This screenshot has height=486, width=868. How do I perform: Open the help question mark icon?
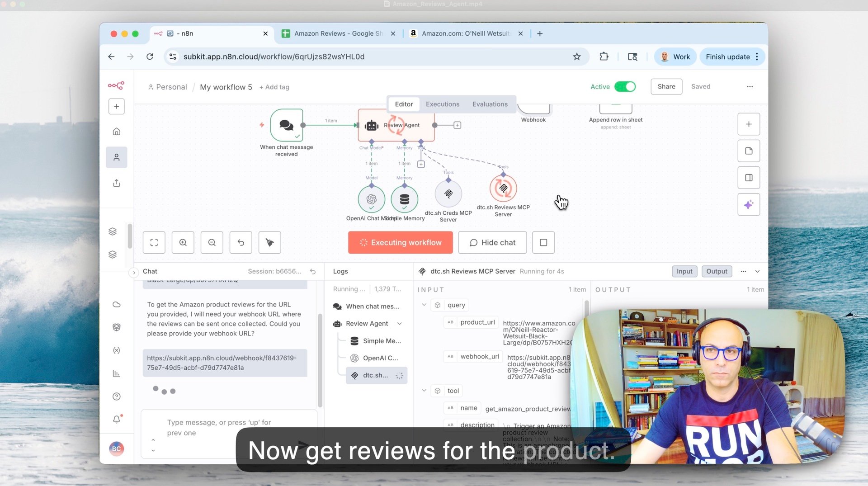point(116,396)
